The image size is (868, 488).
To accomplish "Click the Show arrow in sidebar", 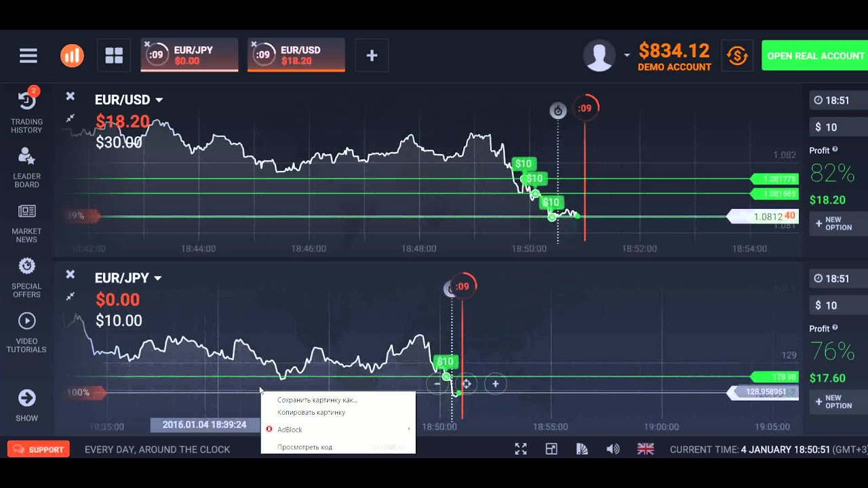I will click(26, 405).
